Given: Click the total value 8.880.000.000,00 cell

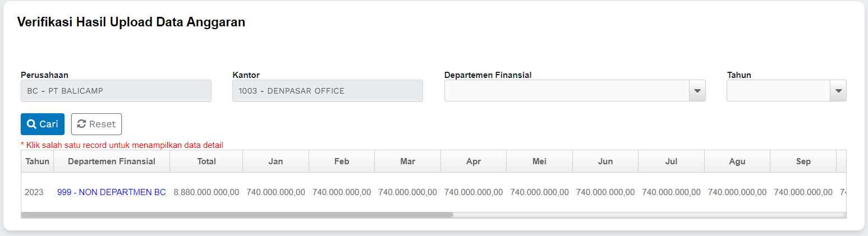Looking at the screenshot, I should tap(206, 192).
